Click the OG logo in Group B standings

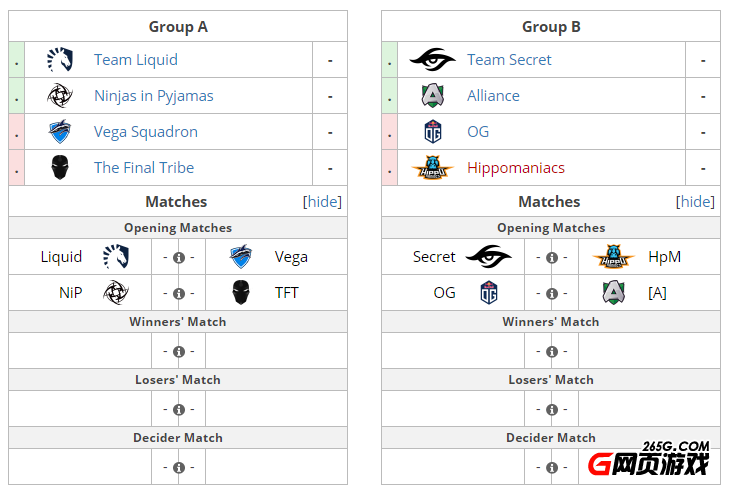coord(433,132)
